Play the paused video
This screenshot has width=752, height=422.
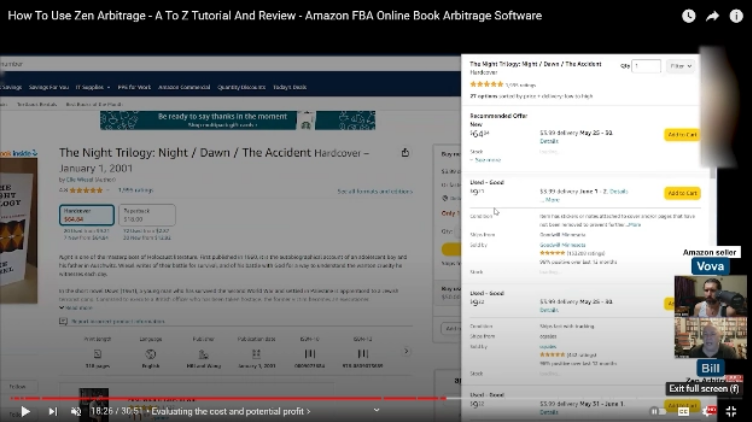[25, 411]
